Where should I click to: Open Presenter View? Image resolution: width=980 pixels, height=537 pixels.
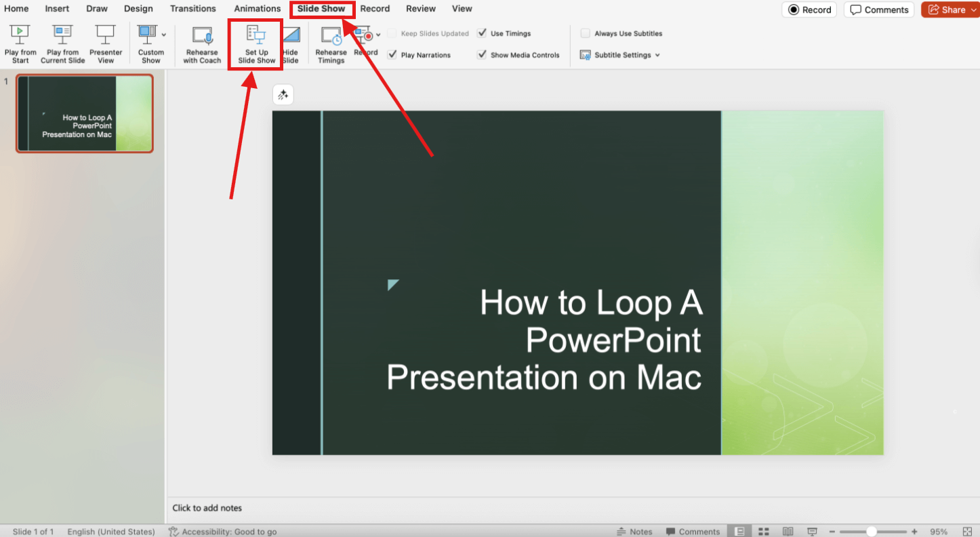[106, 44]
